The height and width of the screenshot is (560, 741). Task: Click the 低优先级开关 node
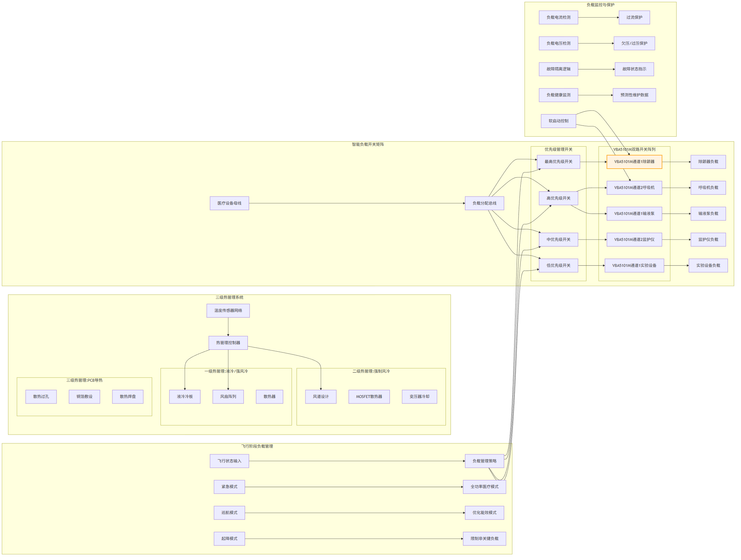pos(559,266)
